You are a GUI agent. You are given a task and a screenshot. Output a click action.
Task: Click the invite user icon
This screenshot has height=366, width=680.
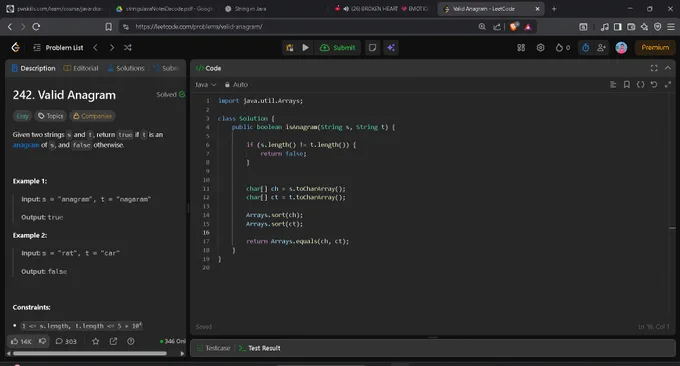click(601, 48)
